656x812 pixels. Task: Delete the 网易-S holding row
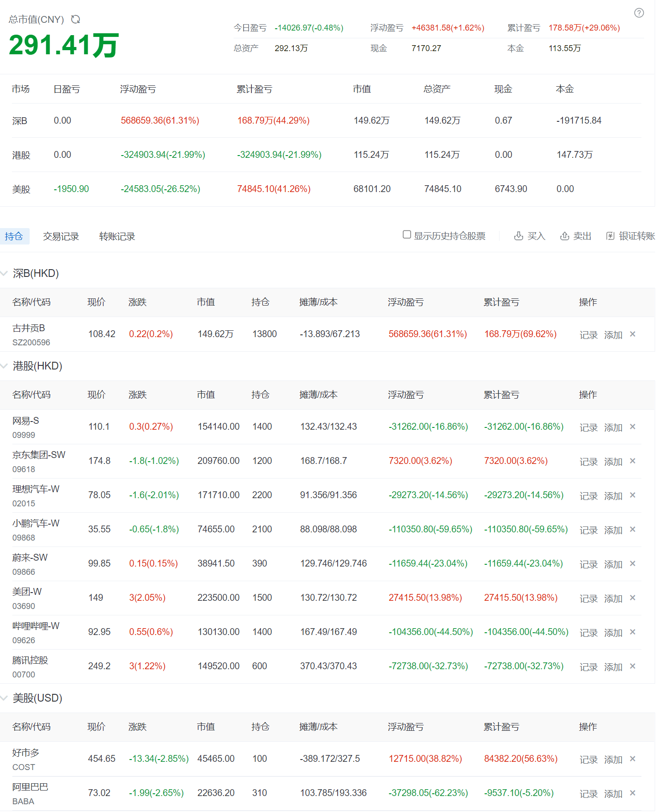point(633,427)
